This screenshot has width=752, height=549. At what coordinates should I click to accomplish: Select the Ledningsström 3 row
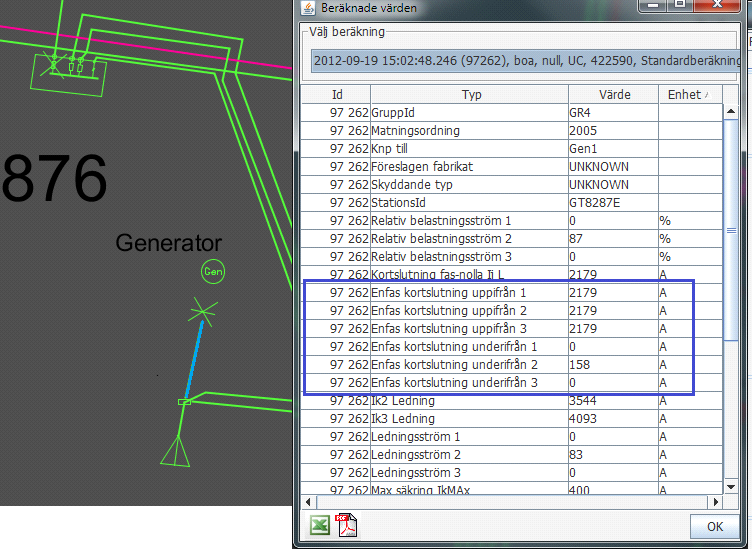point(512,472)
